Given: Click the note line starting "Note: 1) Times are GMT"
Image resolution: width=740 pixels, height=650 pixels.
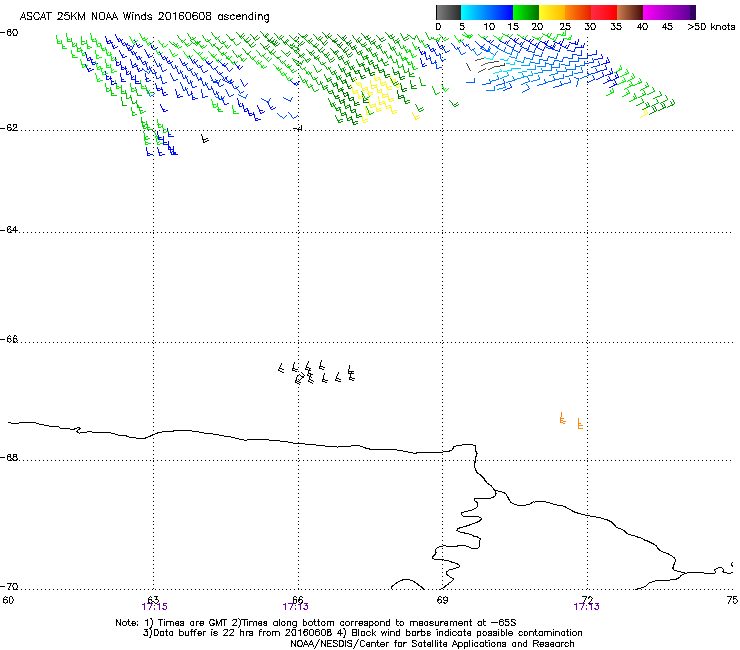Looking at the screenshot, I should click(x=316, y=623).
